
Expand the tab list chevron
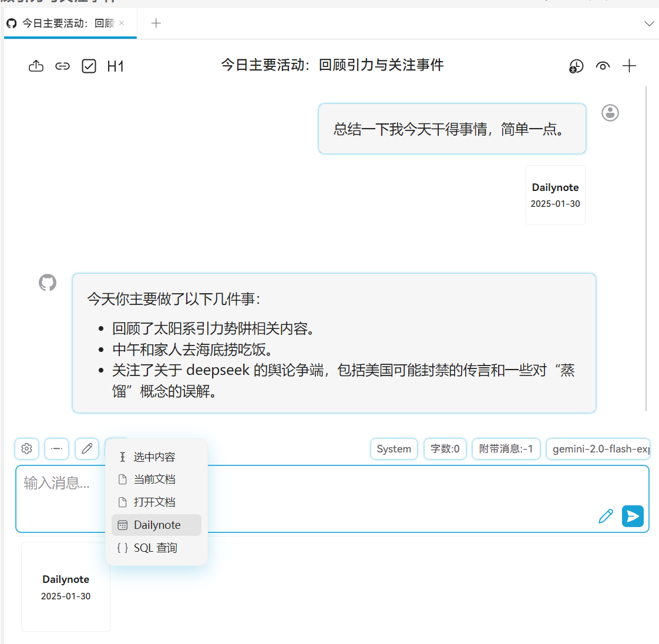(x=649, y=24)
